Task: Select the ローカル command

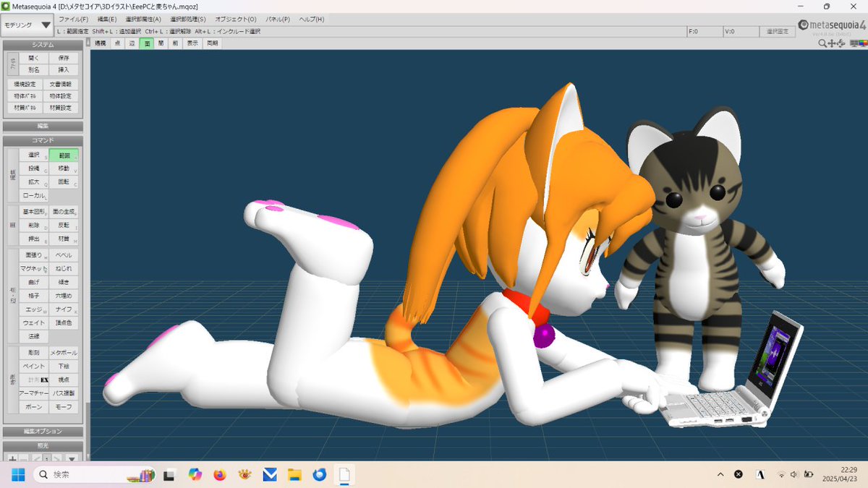Action: click(33, 196)
